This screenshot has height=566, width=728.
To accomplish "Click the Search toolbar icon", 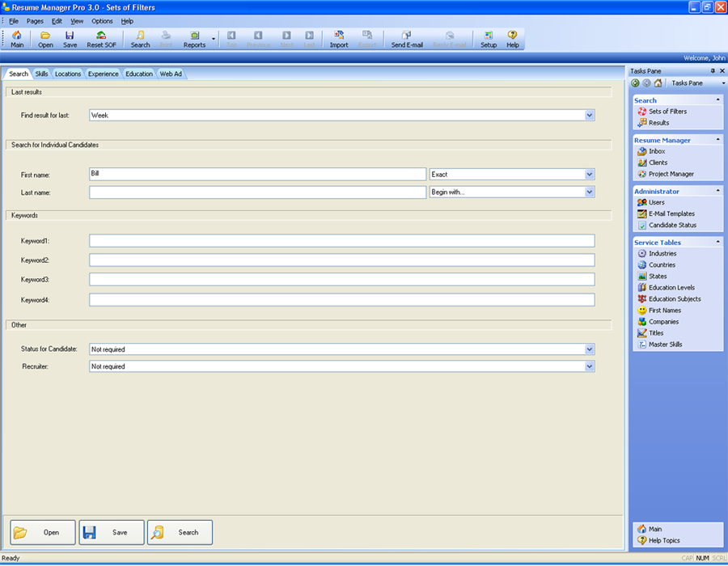I will click(140, 39).
